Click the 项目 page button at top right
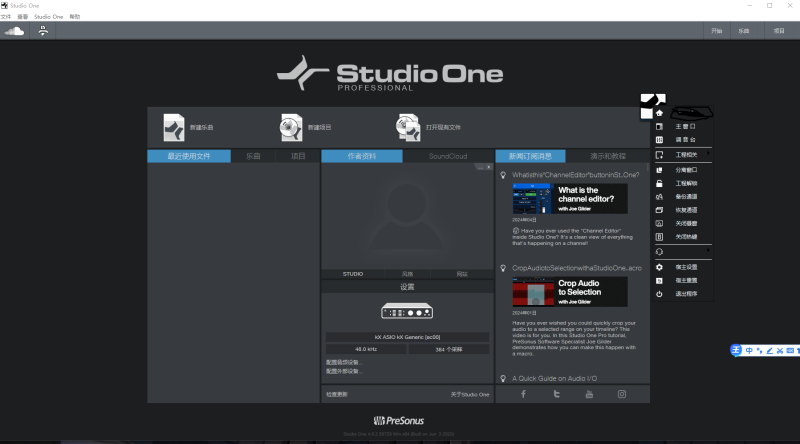The width and height of the screenshot is (800, 444). click(779, 31)
